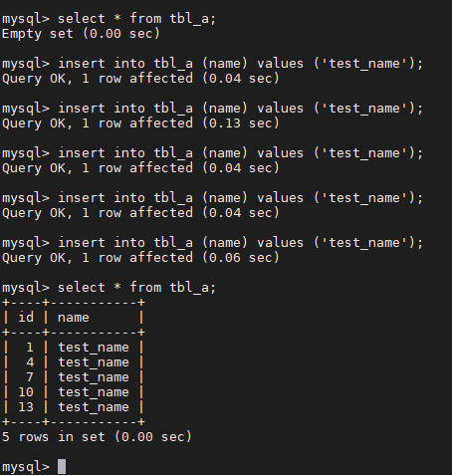Click the blinking cursor at the last mysql prompt
452x476 pixels.
tap(62, 466)
